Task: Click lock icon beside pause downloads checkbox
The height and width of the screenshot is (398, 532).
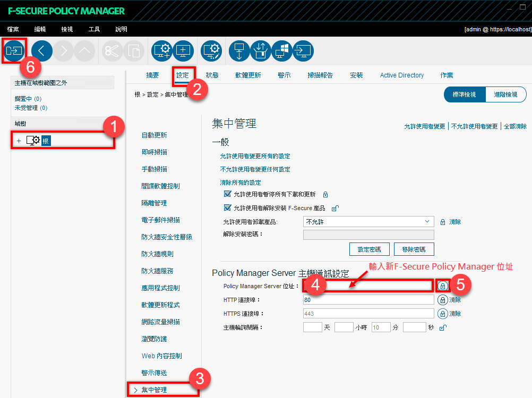Action: tap(325, 195)
